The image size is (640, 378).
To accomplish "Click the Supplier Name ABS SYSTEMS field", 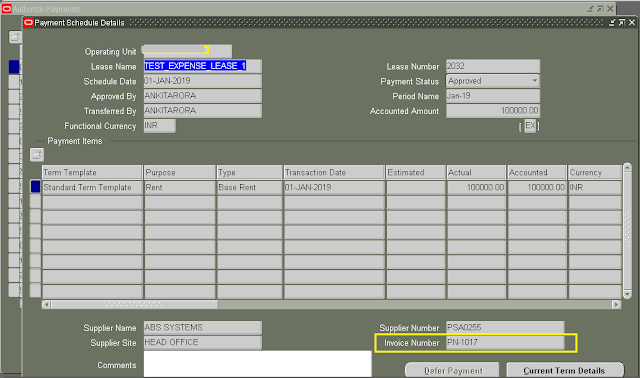I will [x=202, y=327].
